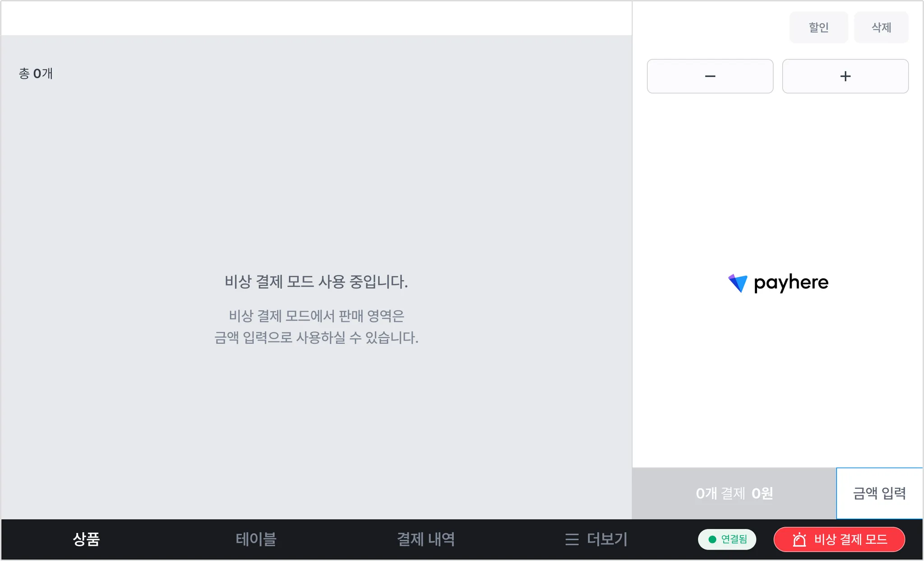Click the 금액 입력으로 사용하실 수 있습니다 text
The width and height of the screenshot is (924, 561).
tap(316, 337)
